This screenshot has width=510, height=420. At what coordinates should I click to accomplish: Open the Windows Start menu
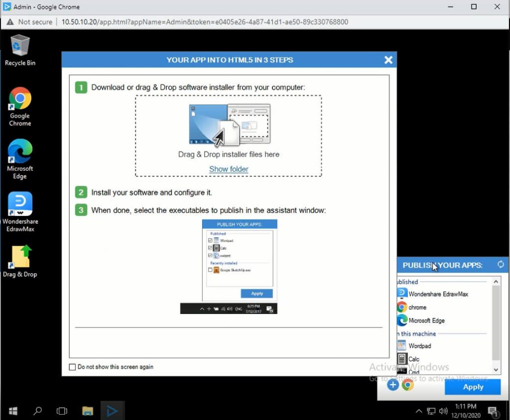pos(13,411)
